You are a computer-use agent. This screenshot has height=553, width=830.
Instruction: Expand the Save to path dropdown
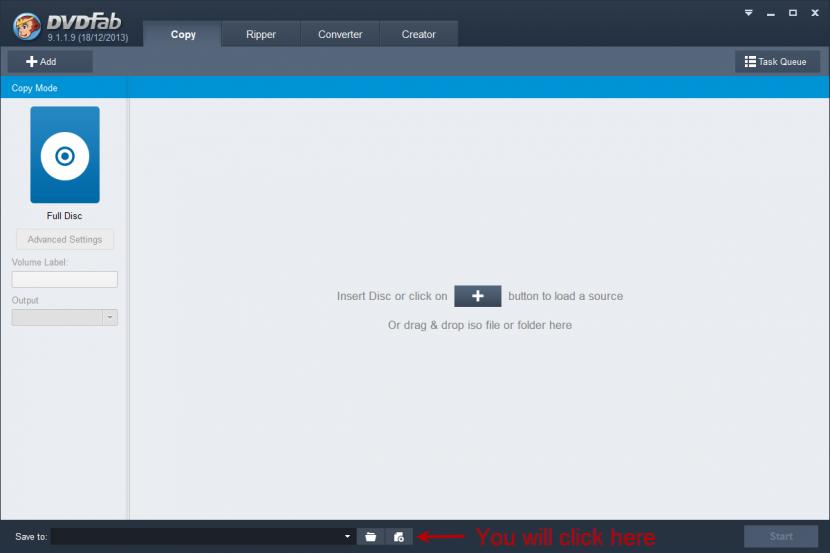pyautogui.click(x=347, y=537)
